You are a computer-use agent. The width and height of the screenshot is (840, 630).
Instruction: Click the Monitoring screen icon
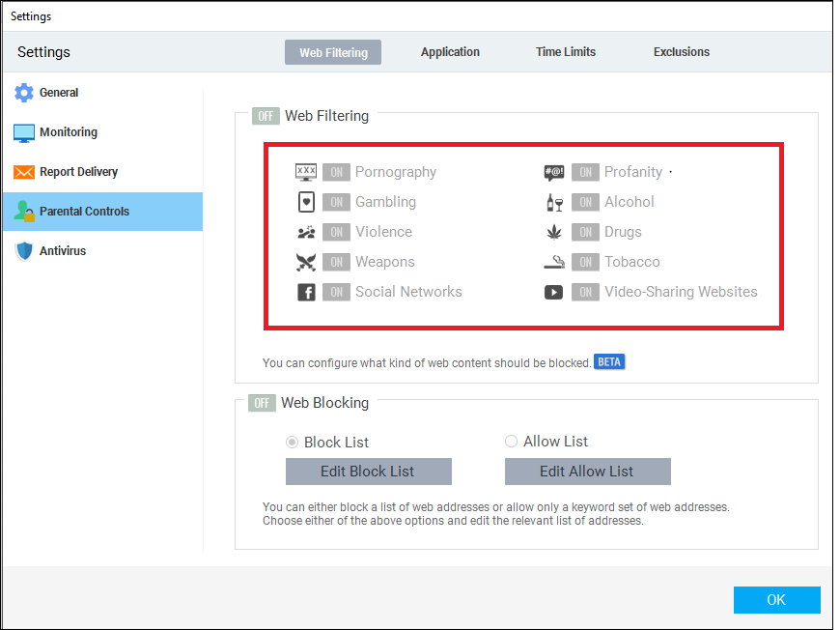coord(23,133)
